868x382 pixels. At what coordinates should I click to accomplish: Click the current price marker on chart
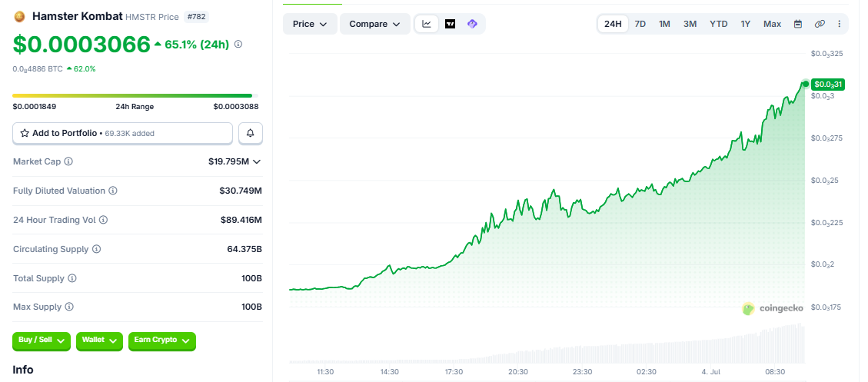tap(806, 84)
